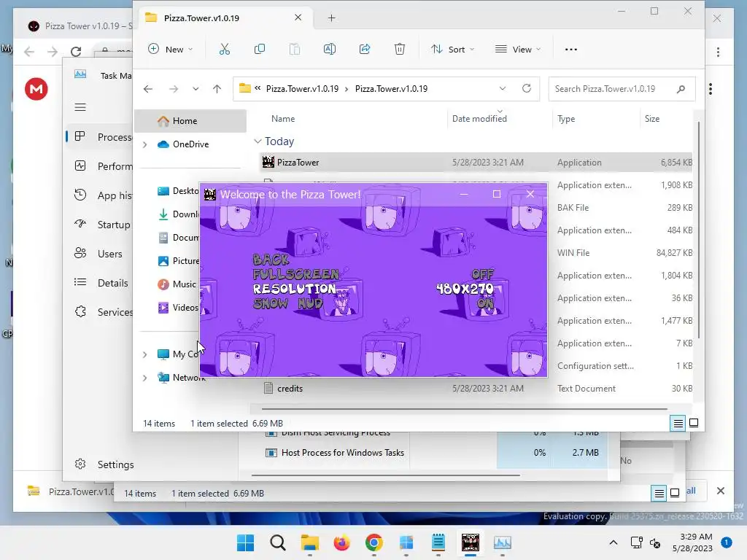Click the Rename icon in File Explorer toolbar
The height and width of the screenshot is (560, 747).
point(330,49)
